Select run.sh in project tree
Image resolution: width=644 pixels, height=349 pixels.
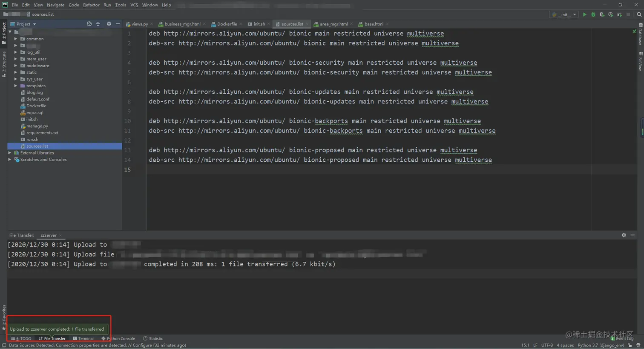(32, 140)
